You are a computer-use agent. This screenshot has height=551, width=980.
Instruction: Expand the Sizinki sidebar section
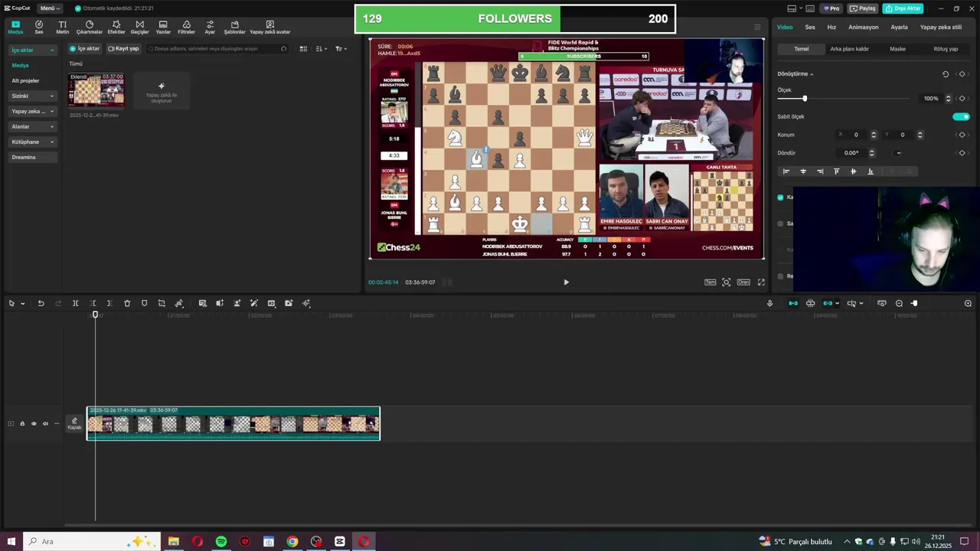tap(33, 96)
